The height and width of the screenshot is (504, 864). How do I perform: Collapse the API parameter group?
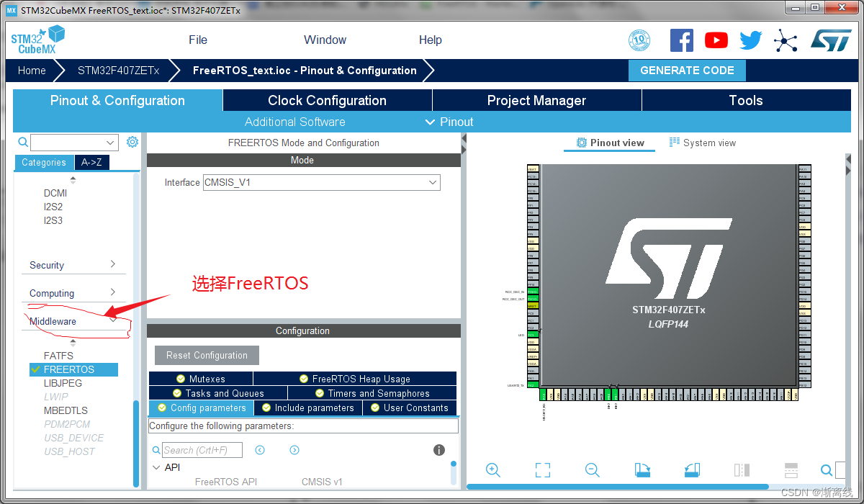point(156,467)
